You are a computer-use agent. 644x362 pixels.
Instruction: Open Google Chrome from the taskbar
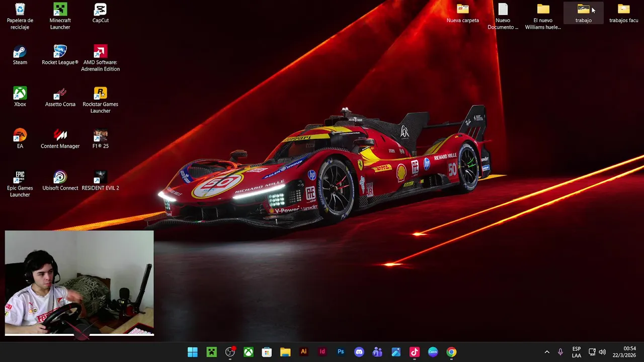(451, 352)
